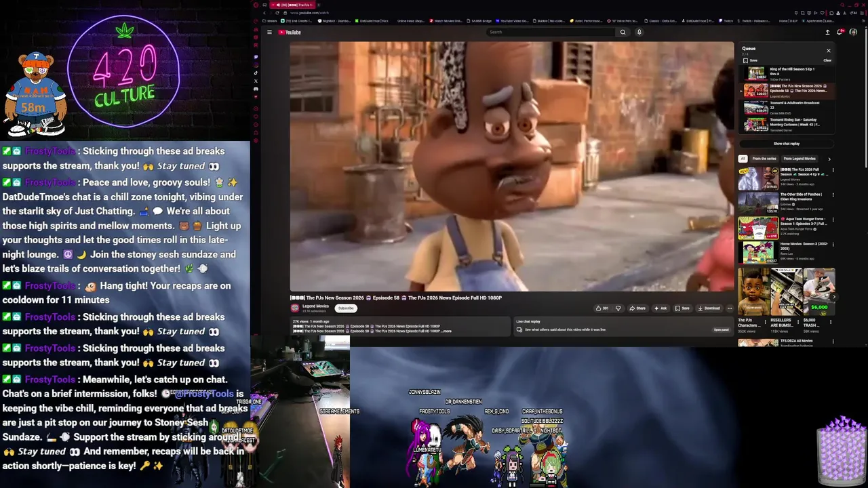Open the Legend Movies channel avatar
This screenshot has width=868, height=488.
[x=295, y=308]
